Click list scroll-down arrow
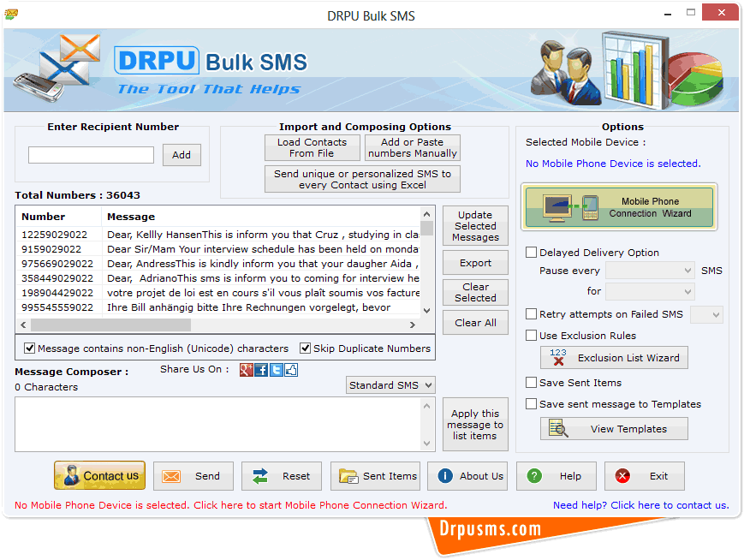Image resolution: width=744 pixels, height=560 pixels. (x=427, y=310)
